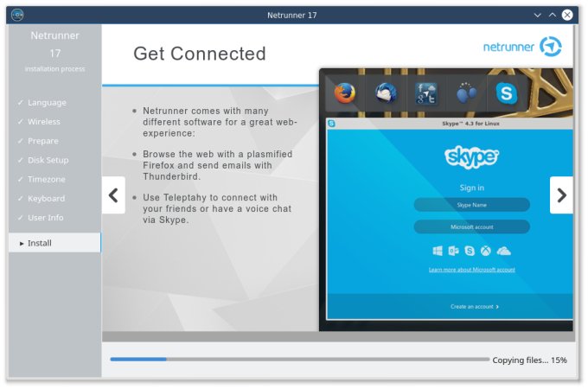Image resolution: width=588 pixels, height=389 pixels.
Task: Go to the previous slide with the left arrow
Action: 113,195
